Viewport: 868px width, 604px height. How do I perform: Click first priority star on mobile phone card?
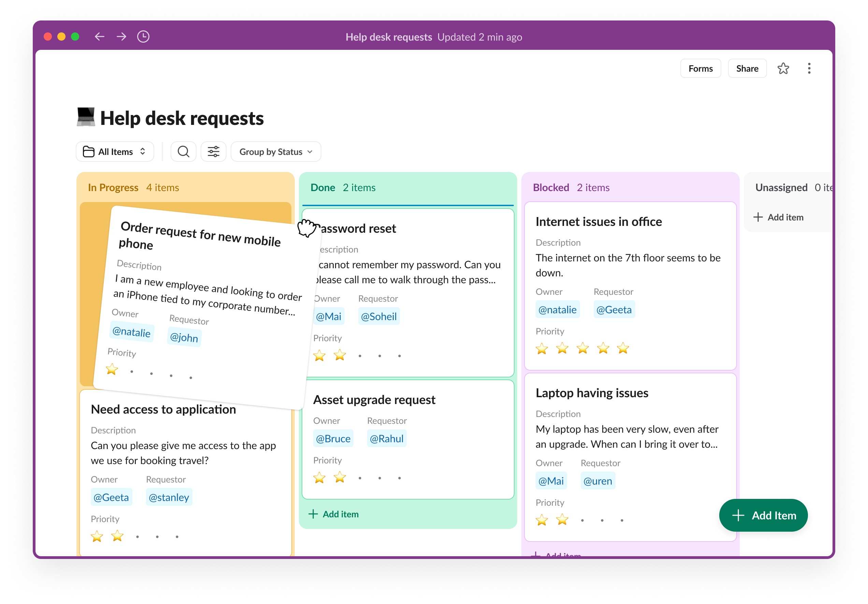112,370
